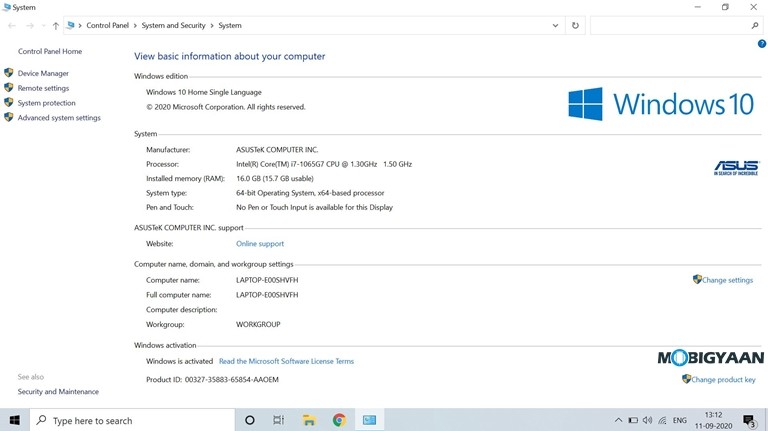Open the address bar history dropdown
Screen dimensions: 768x431
(x=555, y=25)
